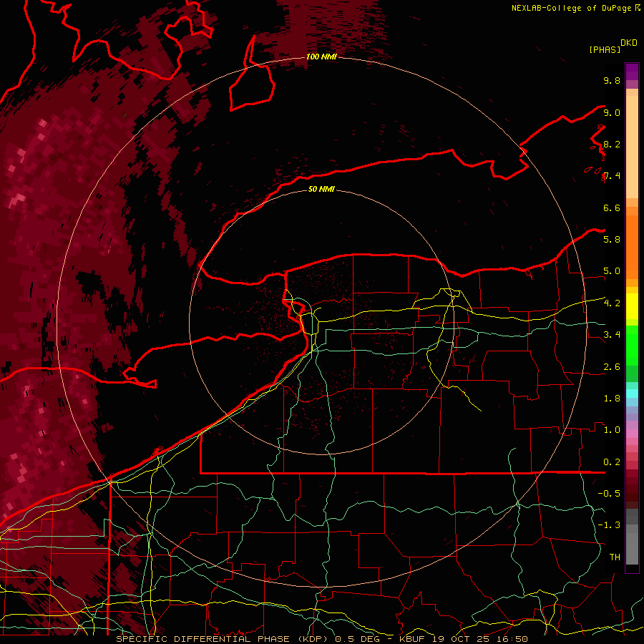This screenshot has height=644, width=644.
Task: Click the [PHAS] legend label
Action: point(605,49)
